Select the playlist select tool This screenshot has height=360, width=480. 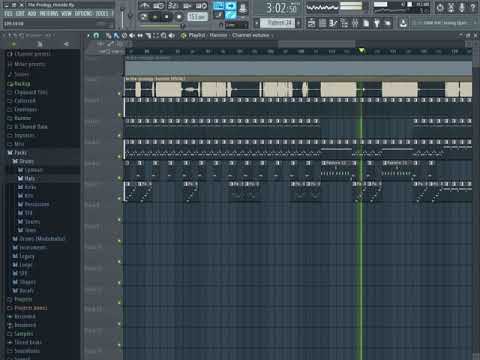click(x=156, y=35)
